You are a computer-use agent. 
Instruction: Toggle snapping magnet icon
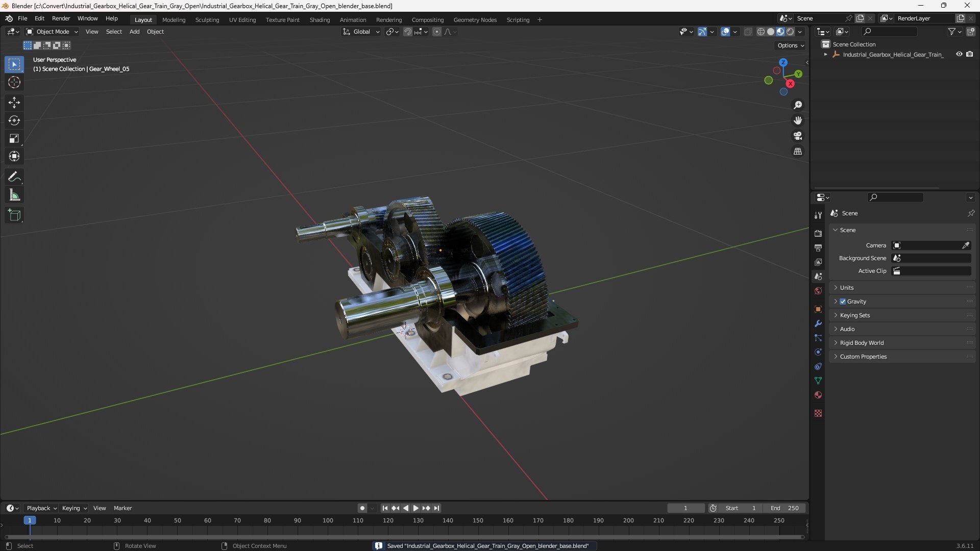(408, 32)
